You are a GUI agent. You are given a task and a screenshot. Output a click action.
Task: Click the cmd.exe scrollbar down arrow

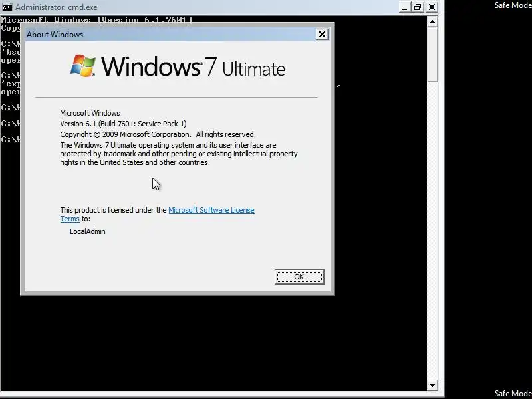pyautogui.click(x=432, y=385)
